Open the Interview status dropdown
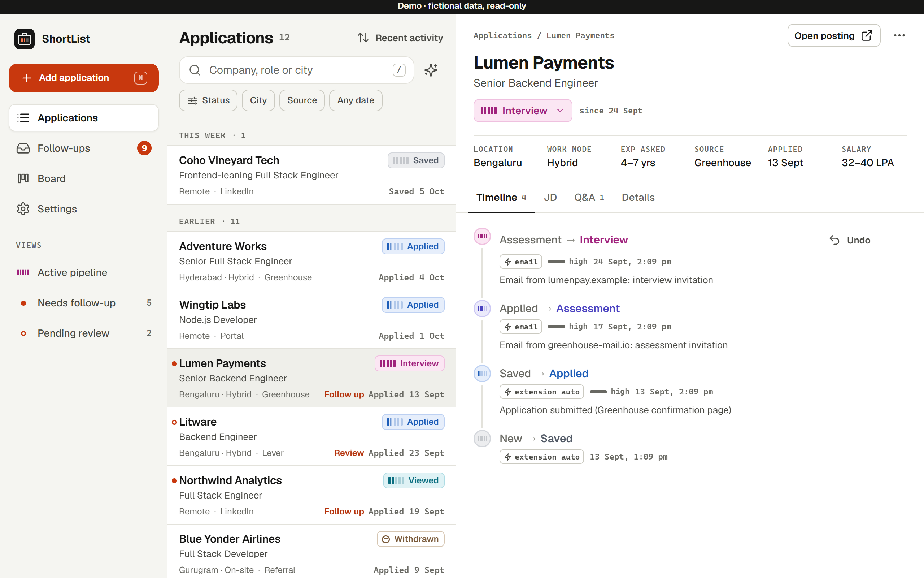The width and height of the screenshot is (924, 578). pyautogui.click(x=523, y=111)
